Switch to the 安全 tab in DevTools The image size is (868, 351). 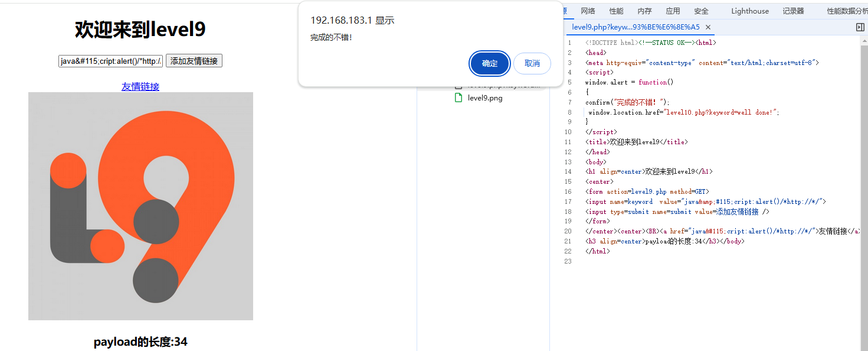701,11
